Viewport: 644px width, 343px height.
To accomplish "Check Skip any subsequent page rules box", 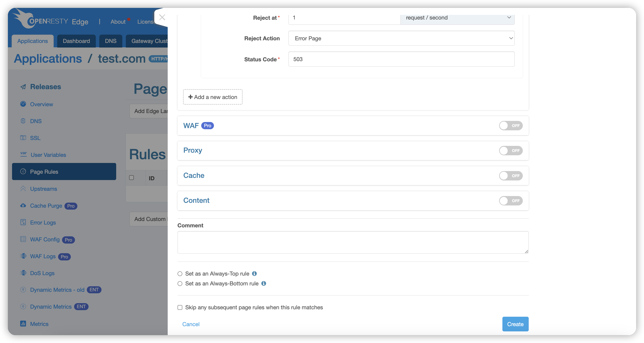I will [180, 308].
